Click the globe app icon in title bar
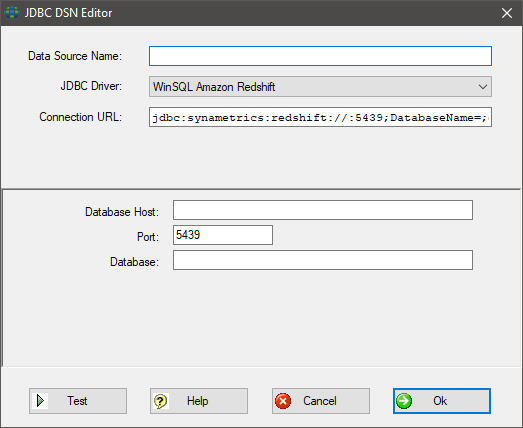 coord(12,13)
